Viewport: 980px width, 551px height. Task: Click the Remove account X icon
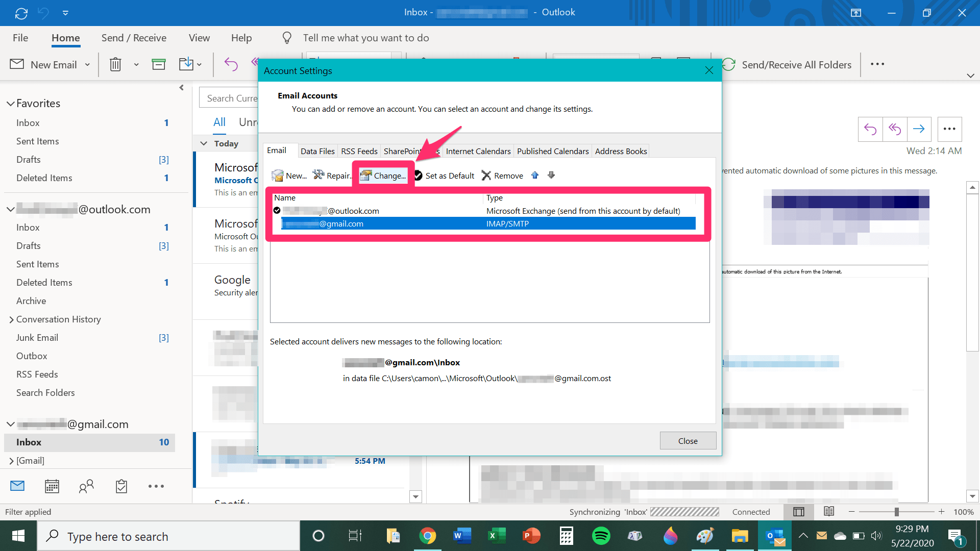486,176
